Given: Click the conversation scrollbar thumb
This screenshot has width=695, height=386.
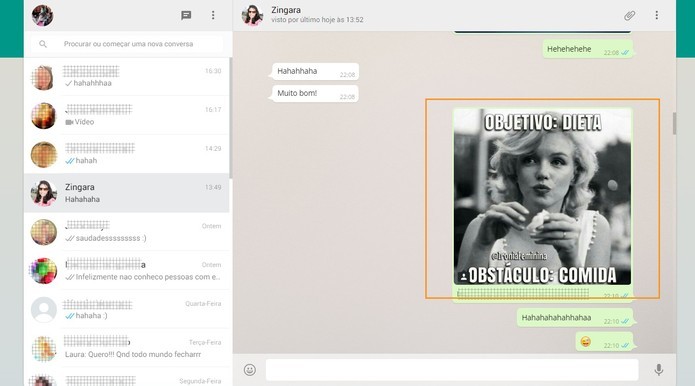Looking at the screenshot, I should [674, 123].
